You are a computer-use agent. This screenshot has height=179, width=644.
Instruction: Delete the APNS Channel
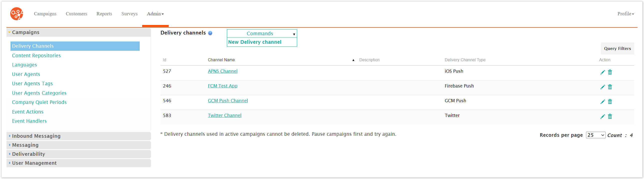[x=610, y=72]
